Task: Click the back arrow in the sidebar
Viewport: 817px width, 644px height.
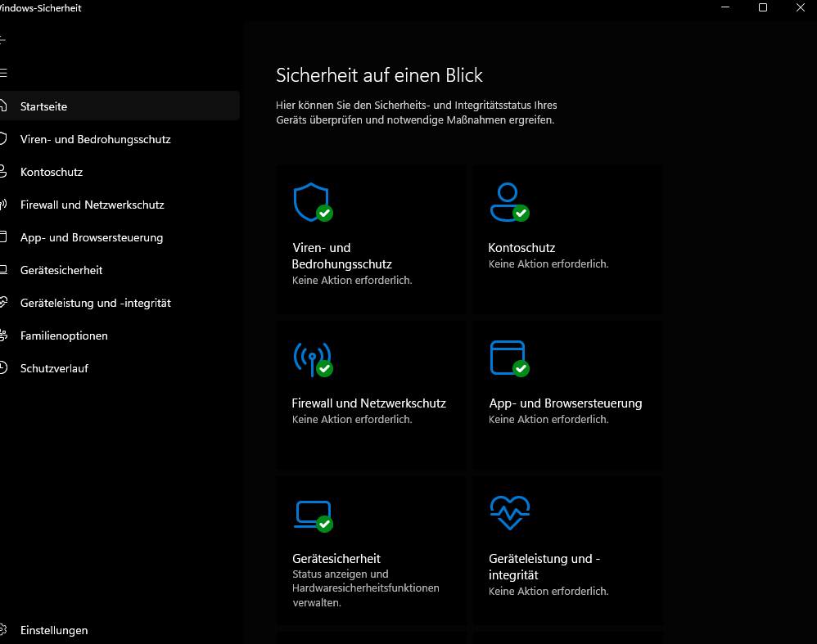Action: (x=2, y=39)
